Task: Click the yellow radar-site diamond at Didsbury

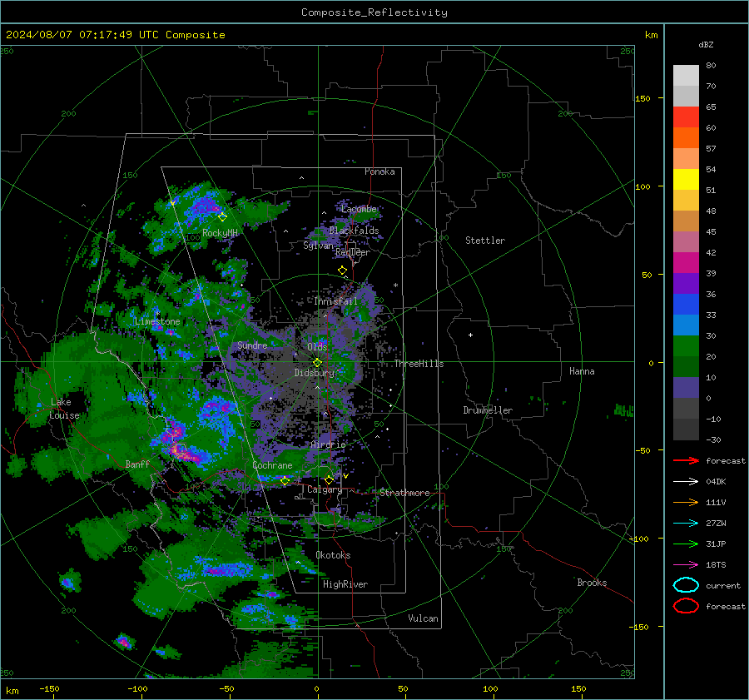Action: pyautogui.click(x=317, y=363)
